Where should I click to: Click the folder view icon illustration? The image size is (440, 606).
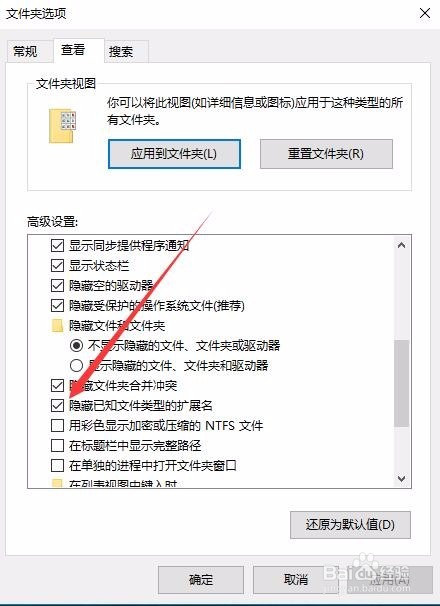coord(62,126)
